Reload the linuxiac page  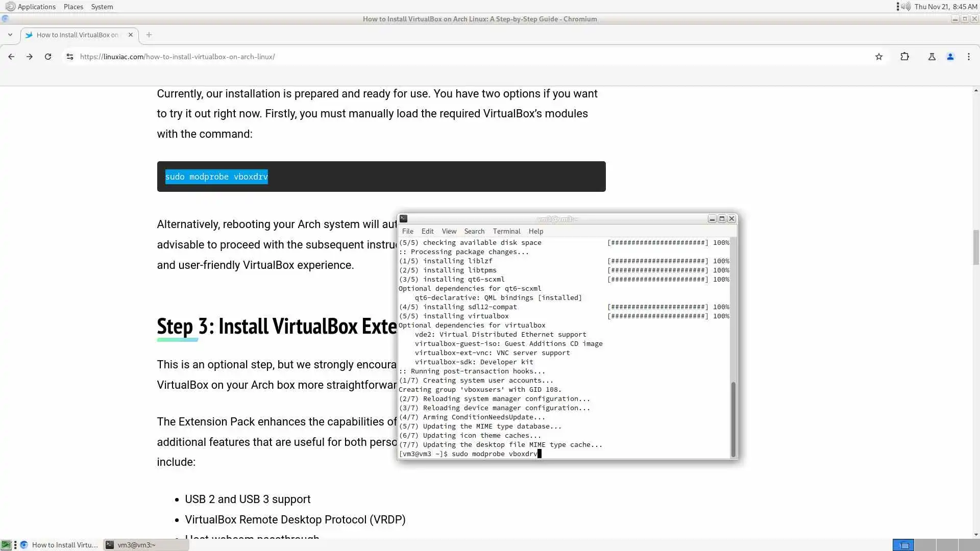click(48, 57)
